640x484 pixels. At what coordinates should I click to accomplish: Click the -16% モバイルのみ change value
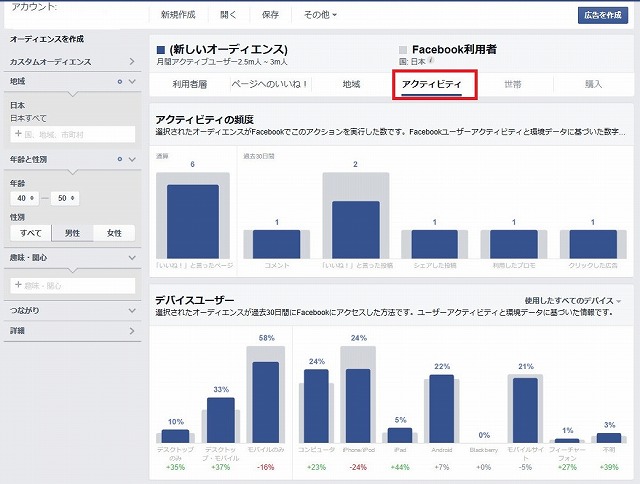click(266, 467)
